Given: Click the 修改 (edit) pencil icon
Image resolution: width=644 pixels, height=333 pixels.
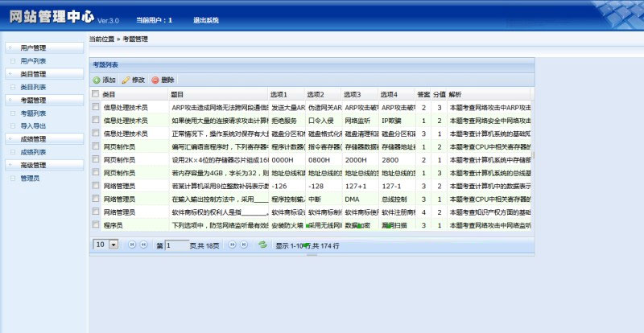Looking at the screenshot, I should pyautogui.click(x=126, y=80).
